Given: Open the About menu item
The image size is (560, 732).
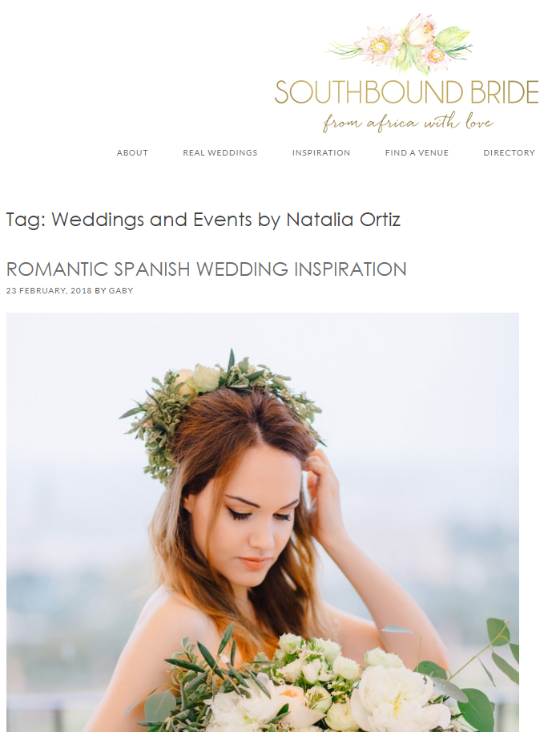Looking at the screenshot, I should (132, 152).
